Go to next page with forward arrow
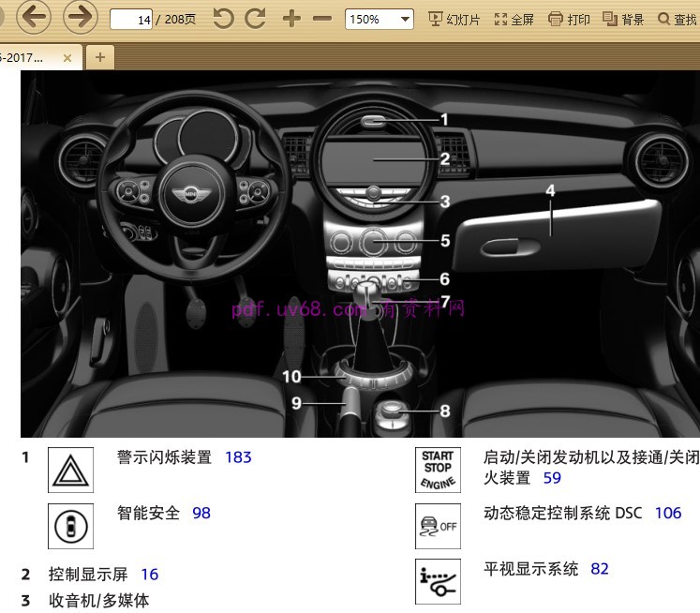The image size is (700, 613). pyautogui.click(x=81, y=17)
